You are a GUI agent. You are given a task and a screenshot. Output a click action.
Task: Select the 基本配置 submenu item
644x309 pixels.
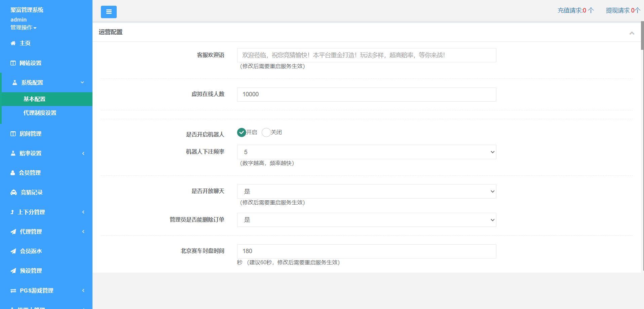[47, 99]
